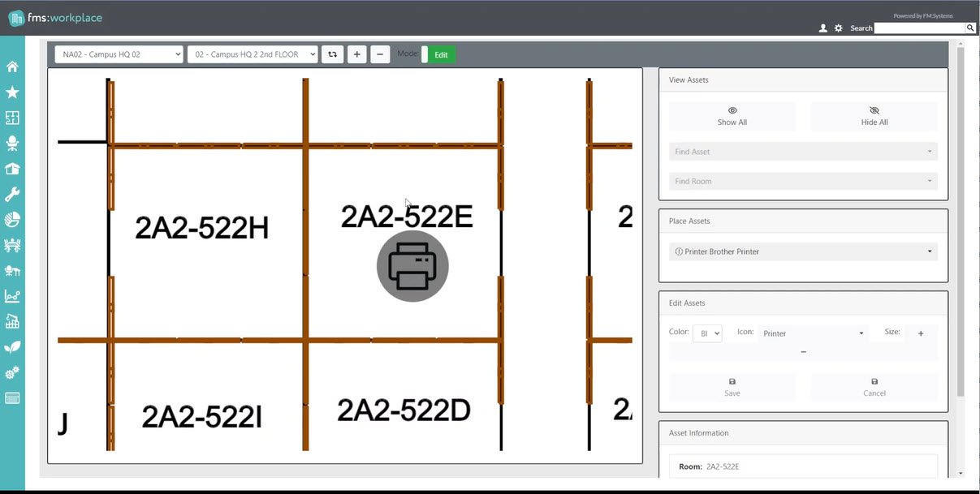980x494 pixels.
Task: Click the swap floors arrow icon in toolbar
Action: 332,54
